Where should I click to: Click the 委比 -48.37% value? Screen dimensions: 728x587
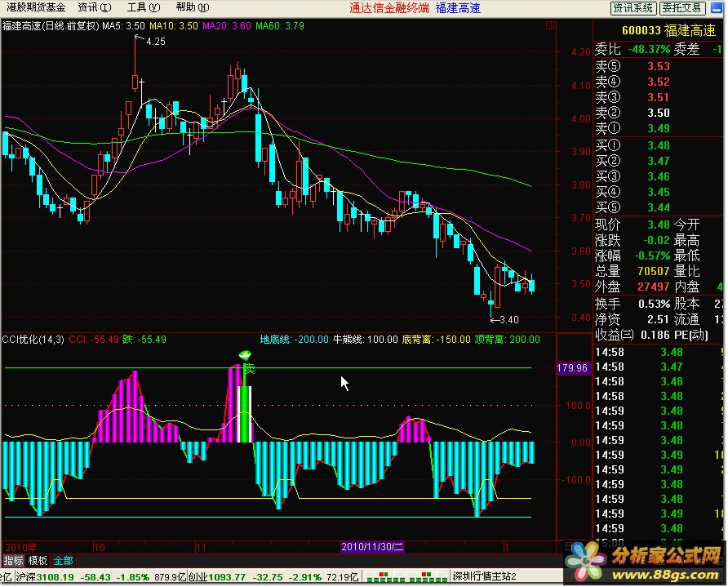[649, 49]
